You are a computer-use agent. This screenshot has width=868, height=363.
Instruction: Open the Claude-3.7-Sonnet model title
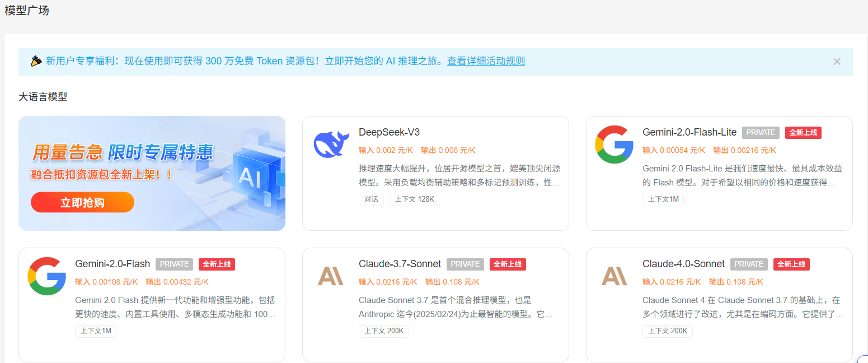(x=400, y=264)
